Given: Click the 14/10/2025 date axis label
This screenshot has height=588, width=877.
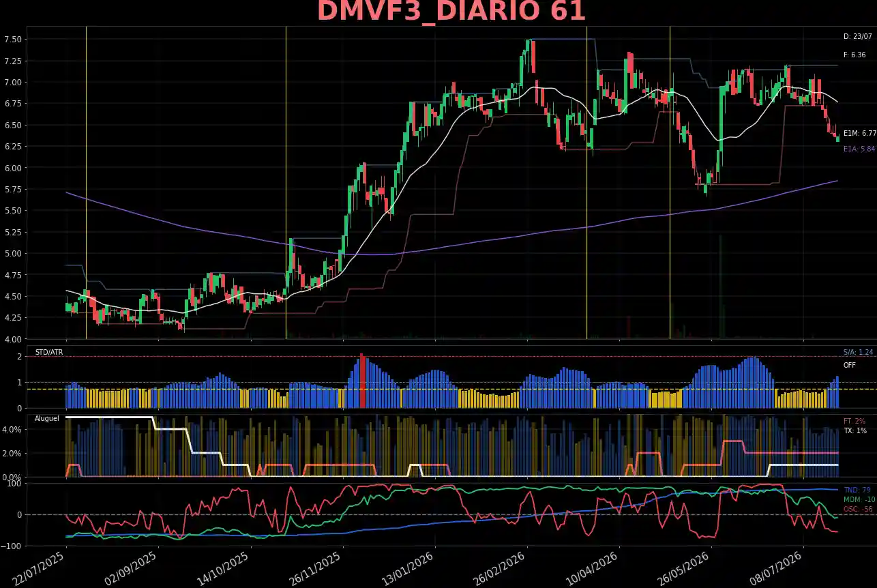Looking at the screenshot, I should pyautogui.click(x=224, y=568).
